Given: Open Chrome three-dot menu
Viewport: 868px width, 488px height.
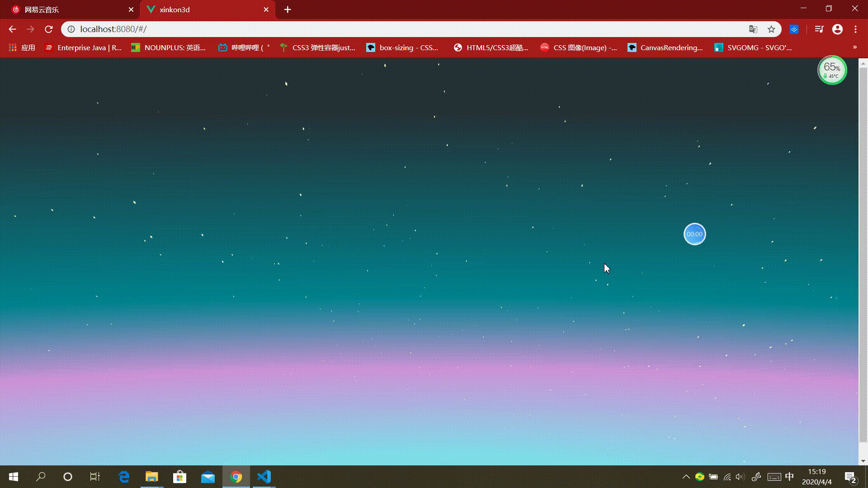Looking at the screenshot, I should pyautogui.click(x=855, y=29).
